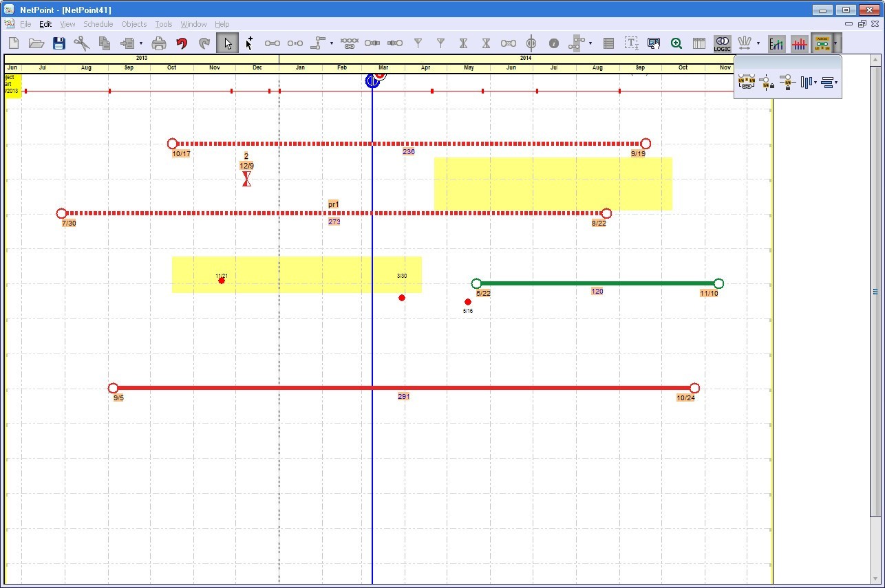Cut selection using scissors icon
Viewport: 885px width, 588px height.
[82, 43]
